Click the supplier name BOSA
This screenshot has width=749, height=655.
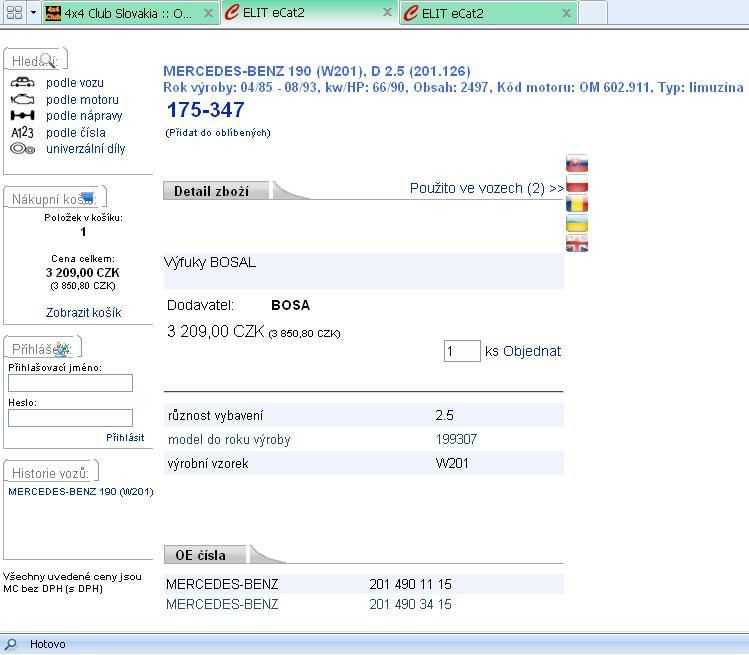pyautogui.click(x=290, y=305)
